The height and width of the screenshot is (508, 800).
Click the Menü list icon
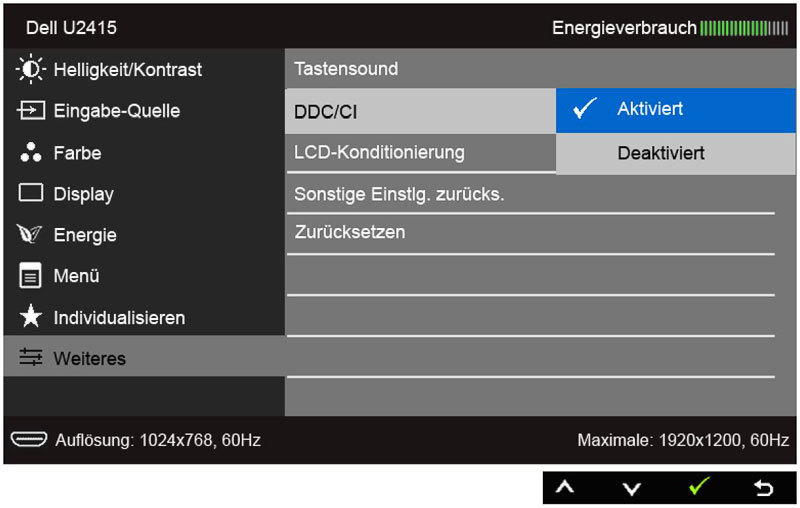pos(31,277)
